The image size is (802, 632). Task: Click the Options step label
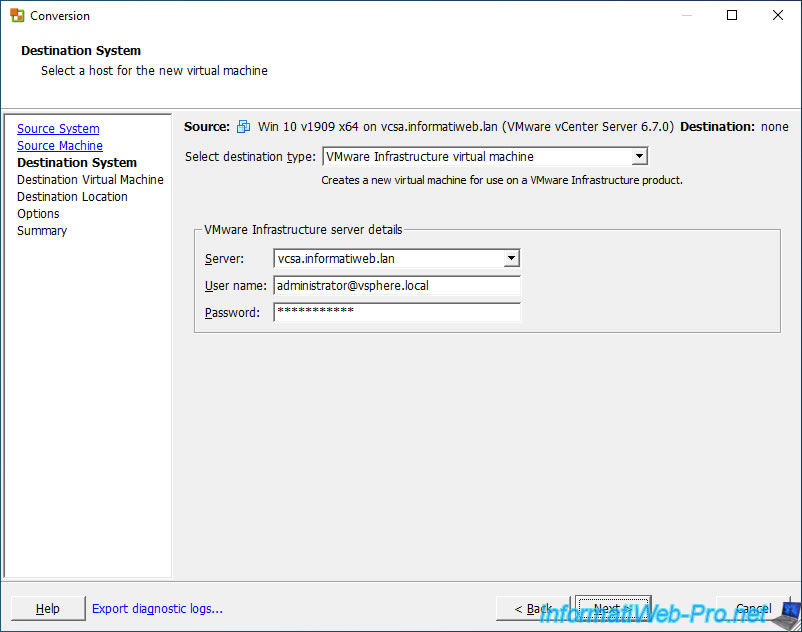[x=38, y=213]
